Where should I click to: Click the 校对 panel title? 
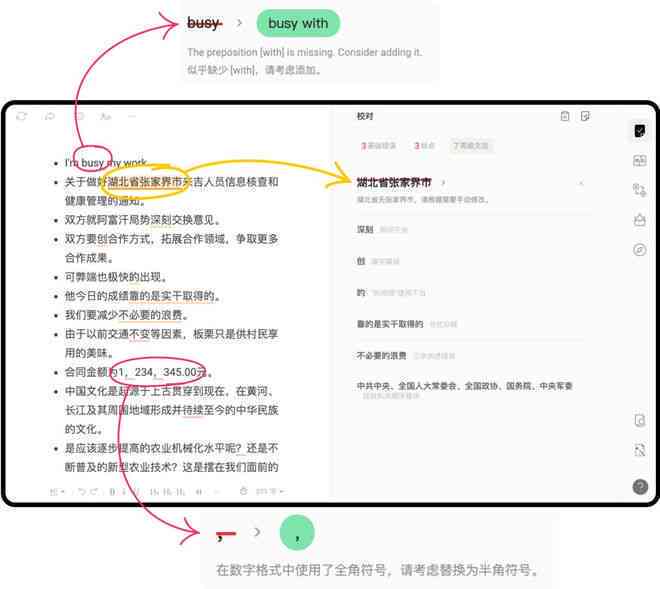click(365, 116)
